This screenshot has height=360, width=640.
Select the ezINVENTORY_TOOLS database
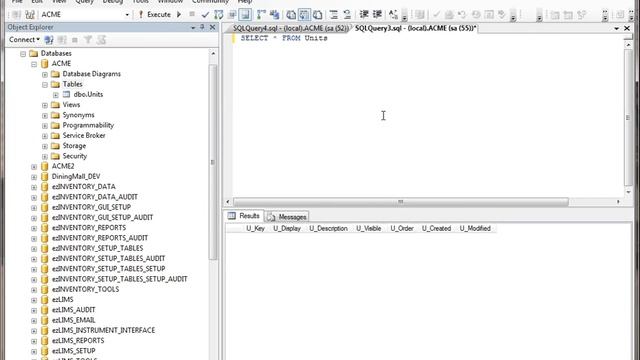coord(85,289)
